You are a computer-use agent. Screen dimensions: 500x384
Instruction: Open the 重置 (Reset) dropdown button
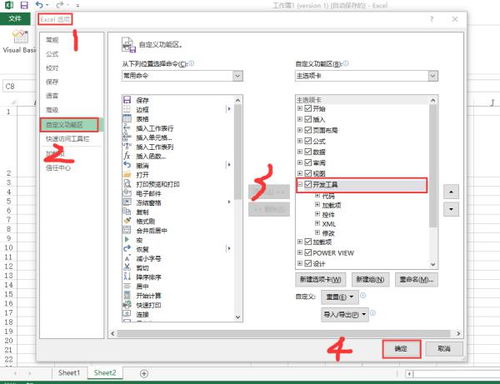point(340,297)
